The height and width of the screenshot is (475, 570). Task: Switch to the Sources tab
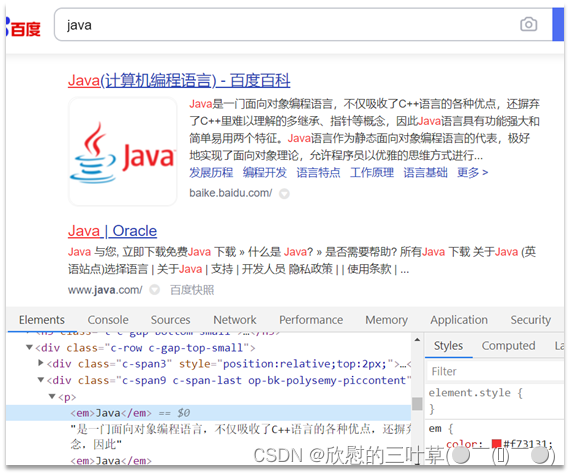click(170, 320)
